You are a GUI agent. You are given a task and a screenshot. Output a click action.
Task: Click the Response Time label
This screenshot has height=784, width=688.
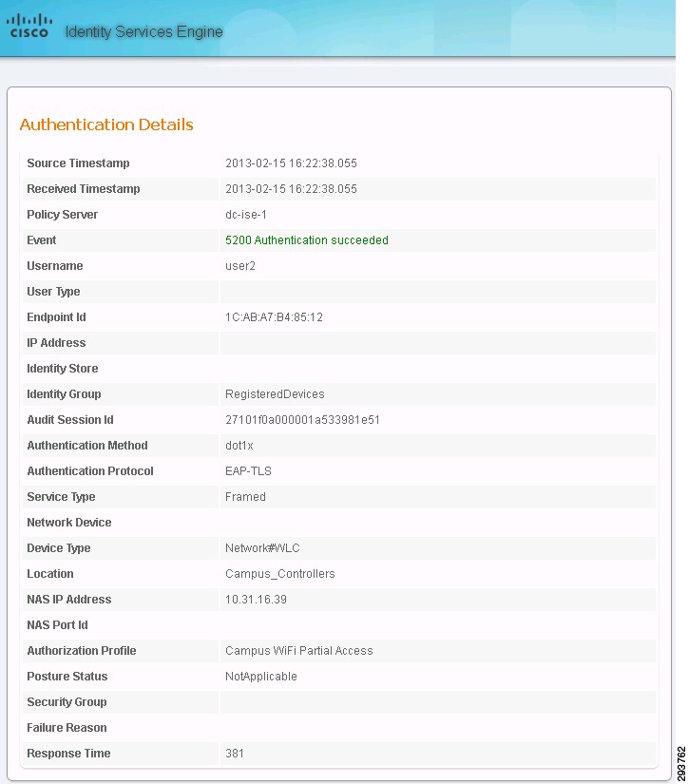coord(68,754)
